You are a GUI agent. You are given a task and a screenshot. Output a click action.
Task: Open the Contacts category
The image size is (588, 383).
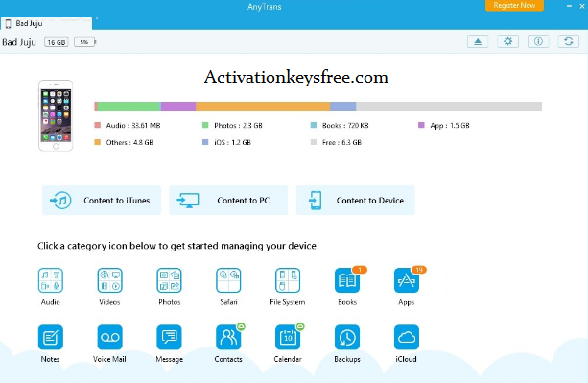(228, 337)
